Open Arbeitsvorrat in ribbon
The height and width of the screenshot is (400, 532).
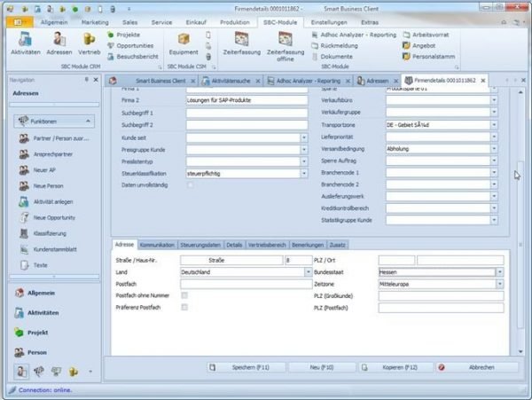coord(426,35)
